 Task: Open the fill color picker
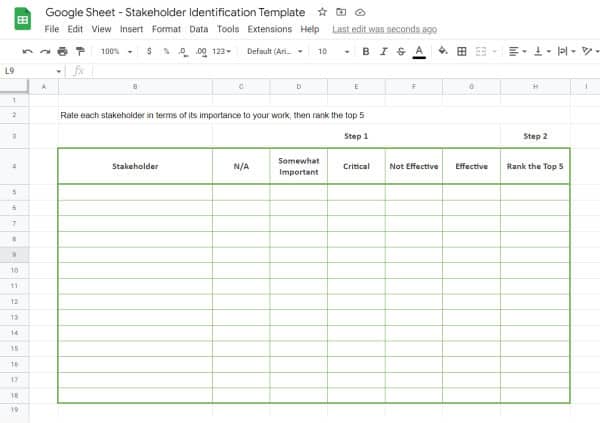point(443,51)
